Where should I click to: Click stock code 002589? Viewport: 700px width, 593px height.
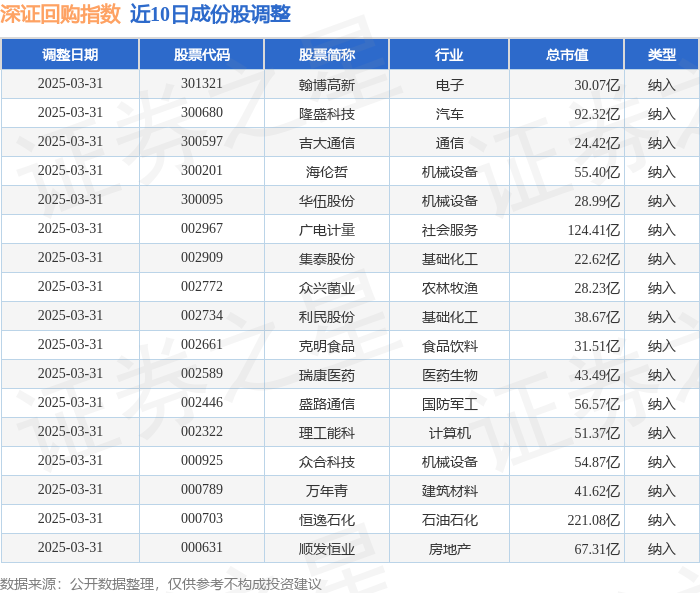click(x=202, y=374)
